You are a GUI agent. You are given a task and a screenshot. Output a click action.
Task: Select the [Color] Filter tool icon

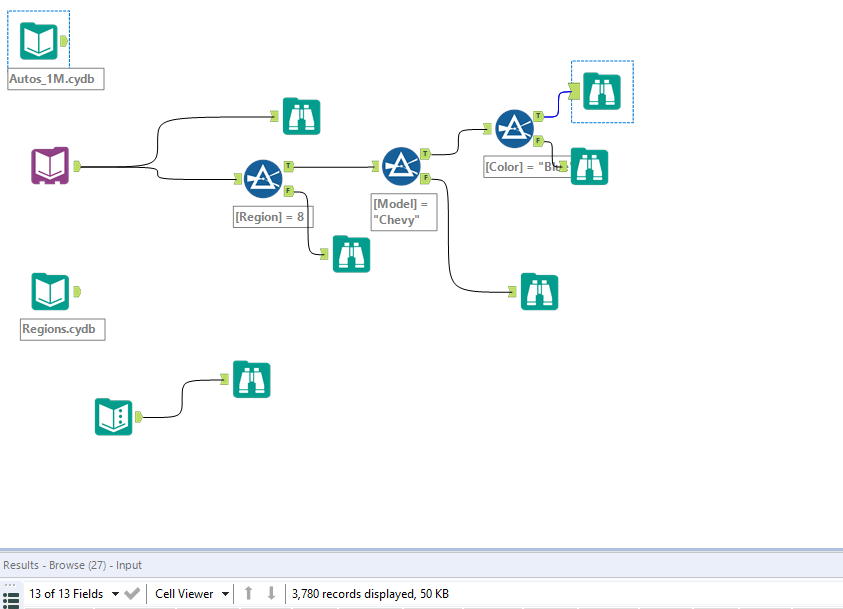(x=514, y=129)
